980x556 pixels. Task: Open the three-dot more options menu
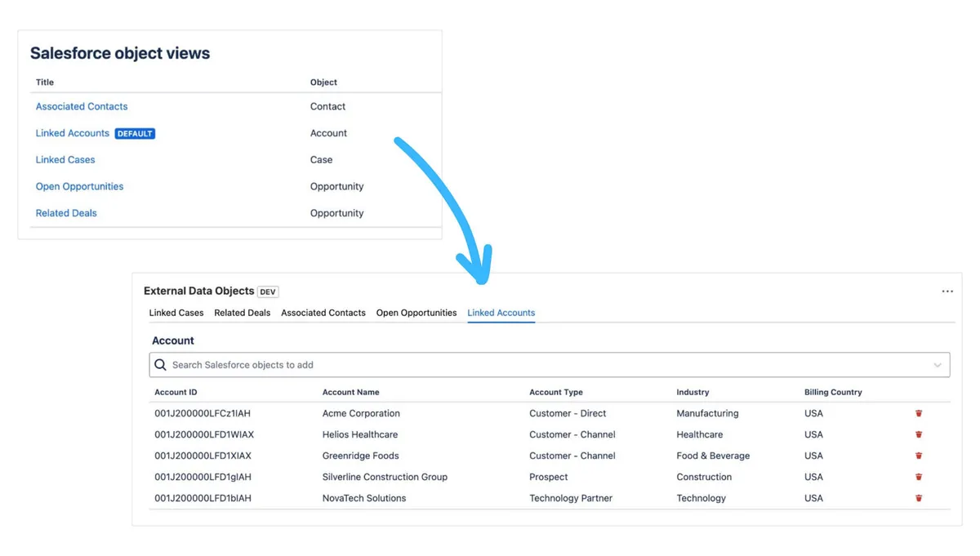tap(947, 291)
